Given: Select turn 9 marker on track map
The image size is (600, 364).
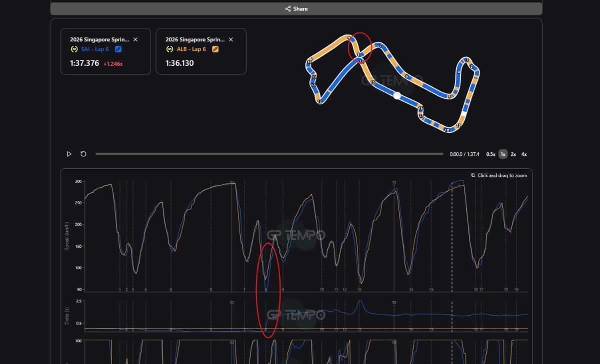Looking at the screenshot, I should 348,37.
